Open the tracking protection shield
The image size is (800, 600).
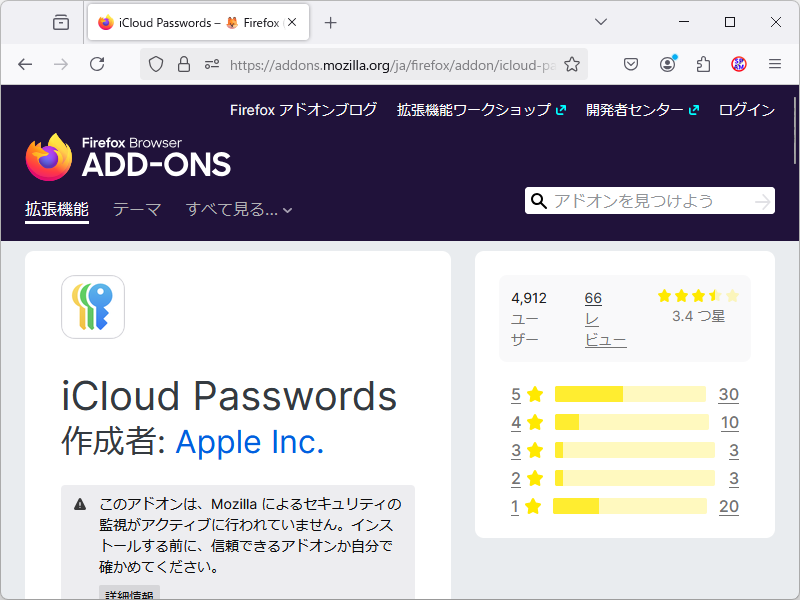[155, 63]
